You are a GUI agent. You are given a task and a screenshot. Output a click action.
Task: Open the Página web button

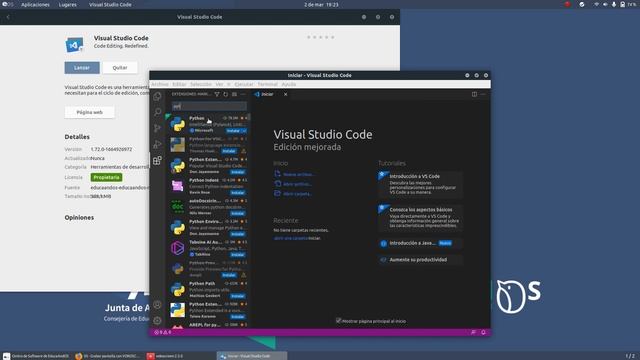point(89,112)
